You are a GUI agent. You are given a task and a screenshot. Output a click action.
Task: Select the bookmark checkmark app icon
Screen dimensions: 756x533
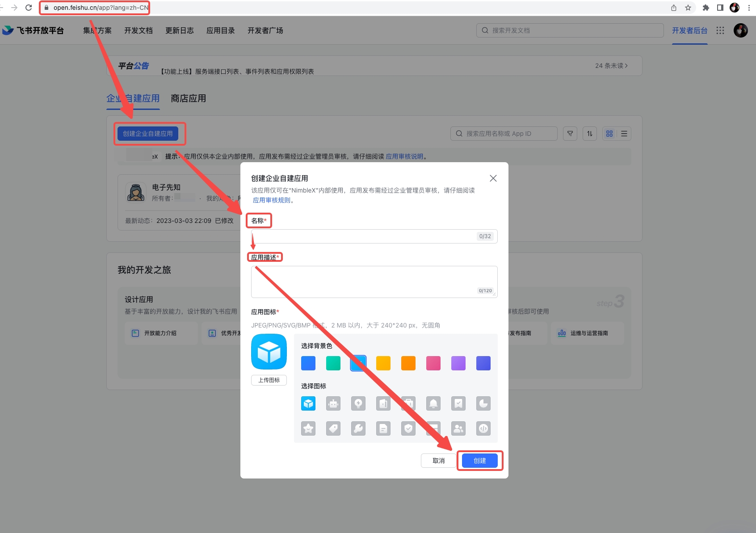click(458, 403)
